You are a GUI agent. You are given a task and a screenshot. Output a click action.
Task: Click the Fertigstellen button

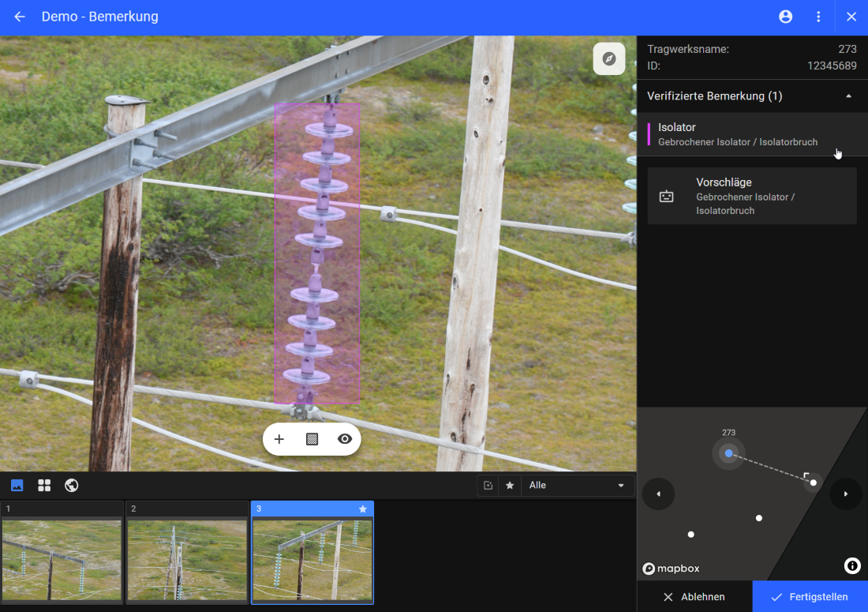(810, 596)
